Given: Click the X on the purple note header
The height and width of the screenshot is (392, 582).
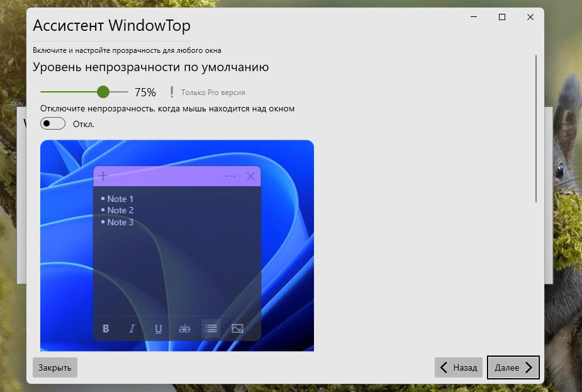Looking at the screenshot, I should 251,176.
